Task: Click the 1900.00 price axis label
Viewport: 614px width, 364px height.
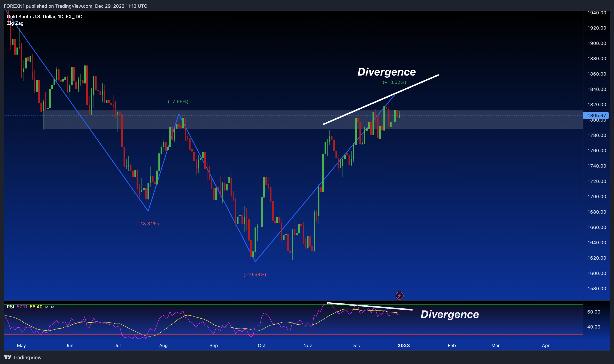Action: coord(597,43)
